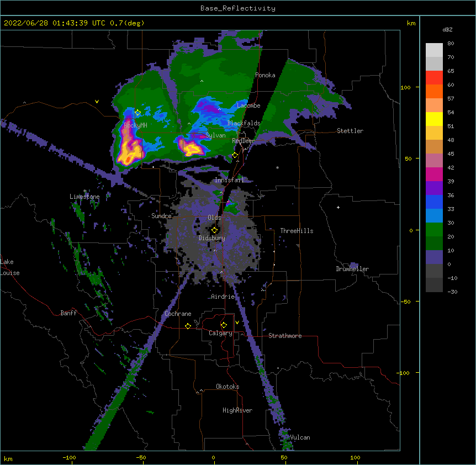Click the white asterisk marker east of RedDeer
Screen dimensions: 476x465
coord(277,167)
